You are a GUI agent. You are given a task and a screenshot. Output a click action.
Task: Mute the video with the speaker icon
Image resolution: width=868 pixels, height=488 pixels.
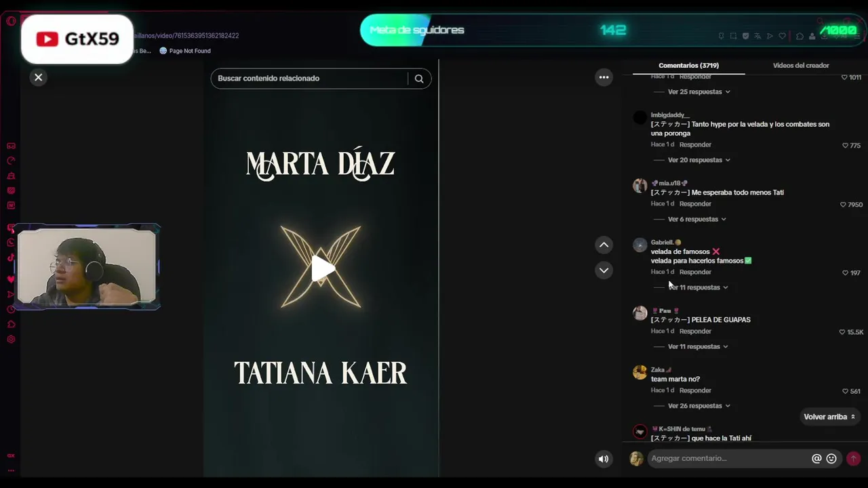(604, 459)
